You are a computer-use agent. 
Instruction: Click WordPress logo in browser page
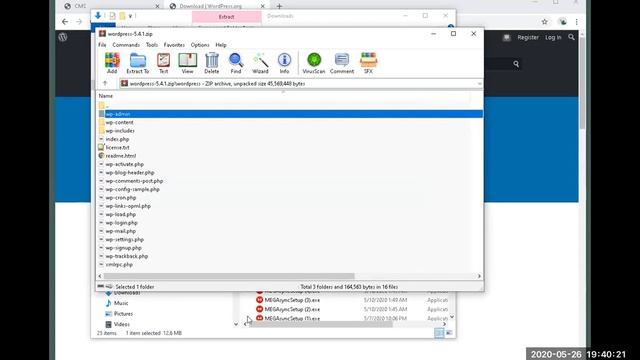point(62,37)
